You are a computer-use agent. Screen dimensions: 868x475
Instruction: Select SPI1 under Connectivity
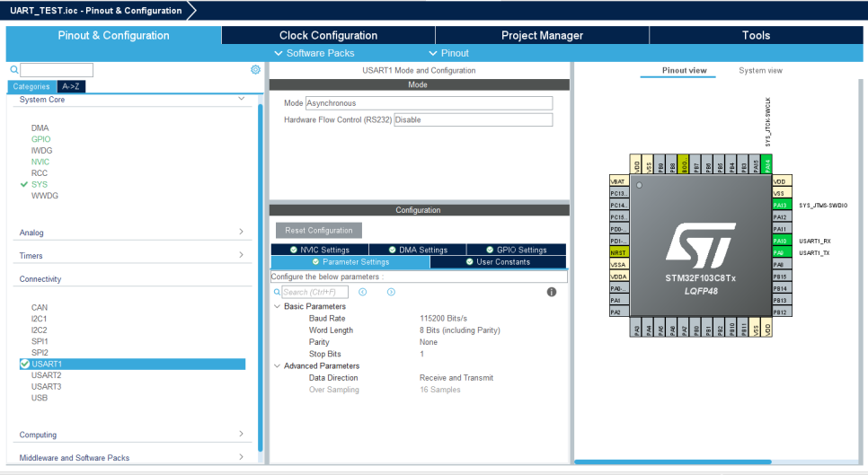40,341
